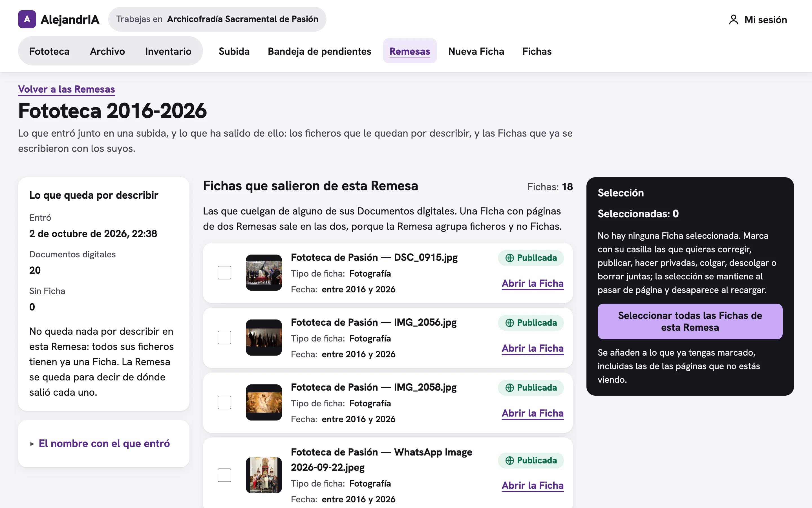Click the user icon beside Mi sesión

(x=734, y=19)
